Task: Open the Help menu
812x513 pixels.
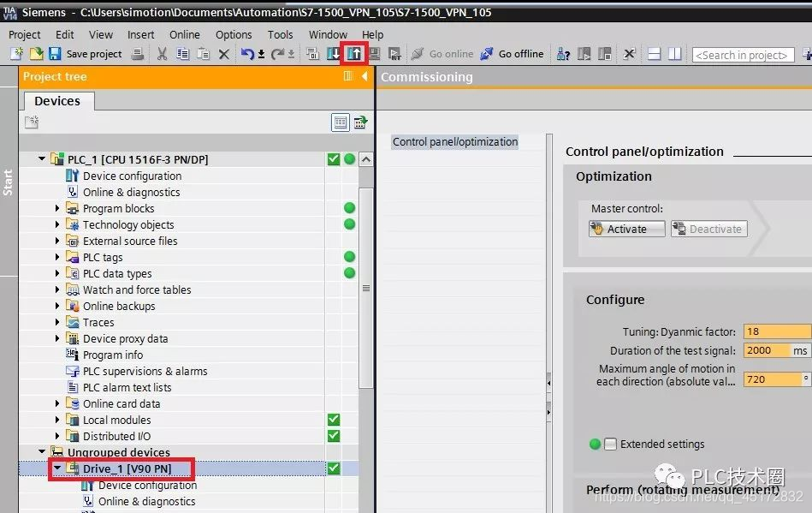Action: coord(372,35)
